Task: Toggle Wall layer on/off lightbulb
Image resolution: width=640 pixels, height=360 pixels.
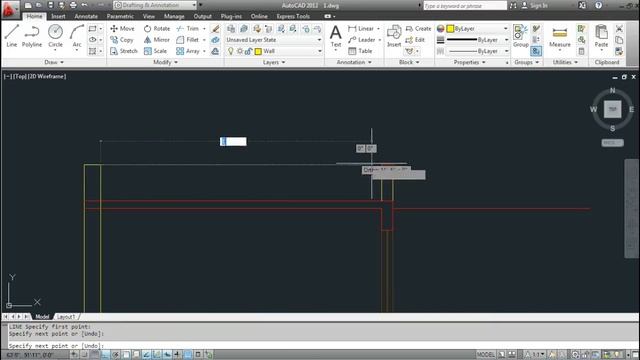Action: pos(231,51)
